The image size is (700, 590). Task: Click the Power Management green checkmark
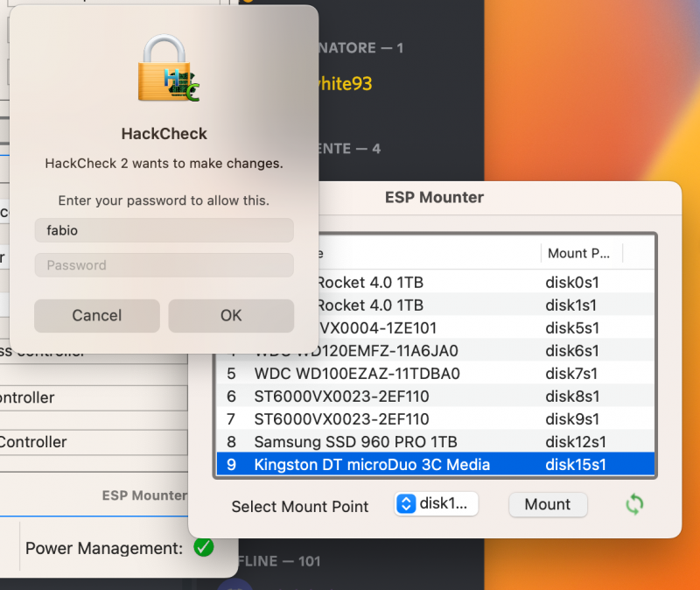[x=203, y=548]
